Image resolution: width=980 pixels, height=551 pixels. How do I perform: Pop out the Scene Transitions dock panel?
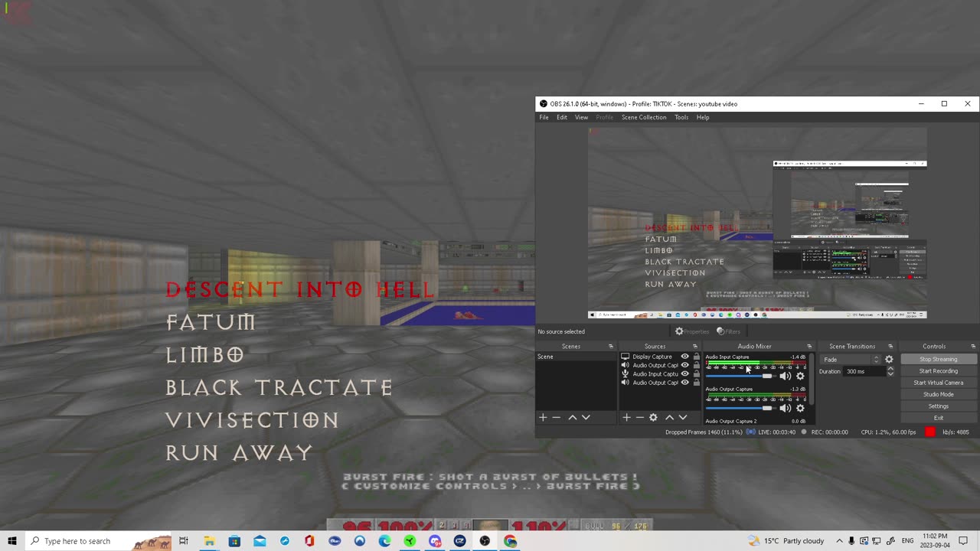(890, 347)
